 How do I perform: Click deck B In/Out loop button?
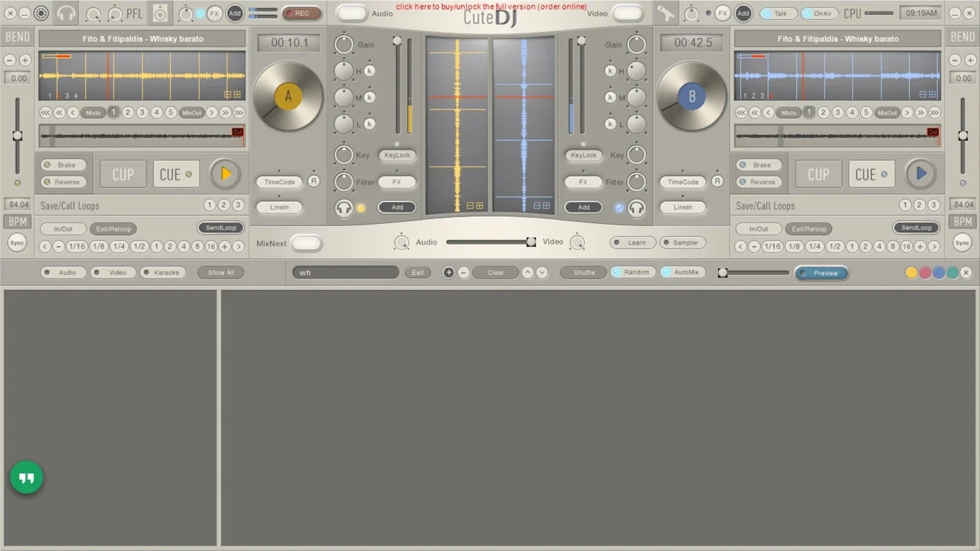point(759,229)
